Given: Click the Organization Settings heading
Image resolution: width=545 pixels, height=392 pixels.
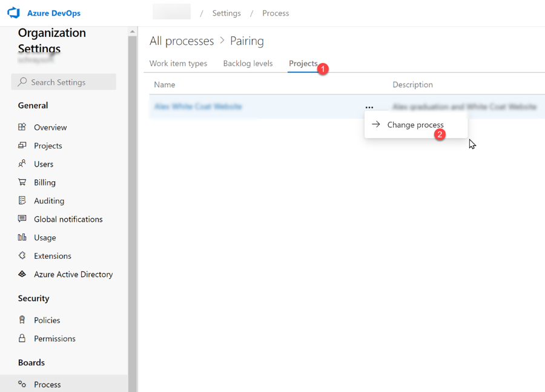Looking at the screenshot, I should [52, 41].
